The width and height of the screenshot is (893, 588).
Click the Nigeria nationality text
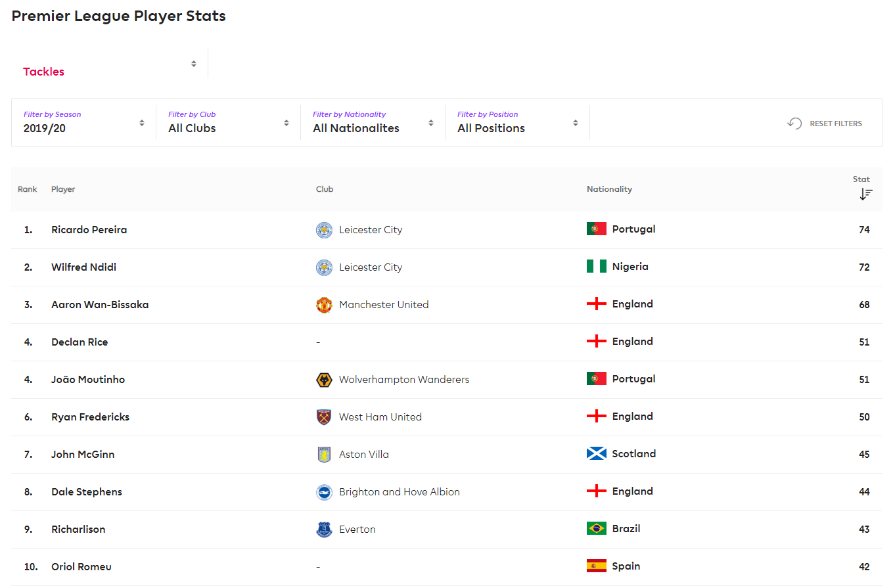pyautogui.click(x=630, y=267)
